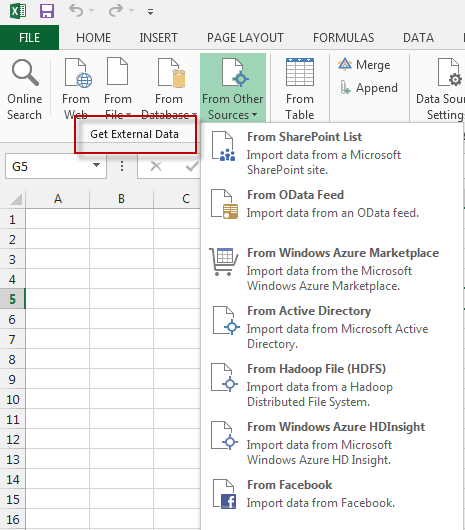Image resolution: width=465 pixels, height=530 pixels.
Task: Click the Merge queries icon
Action: click(345, 64)
